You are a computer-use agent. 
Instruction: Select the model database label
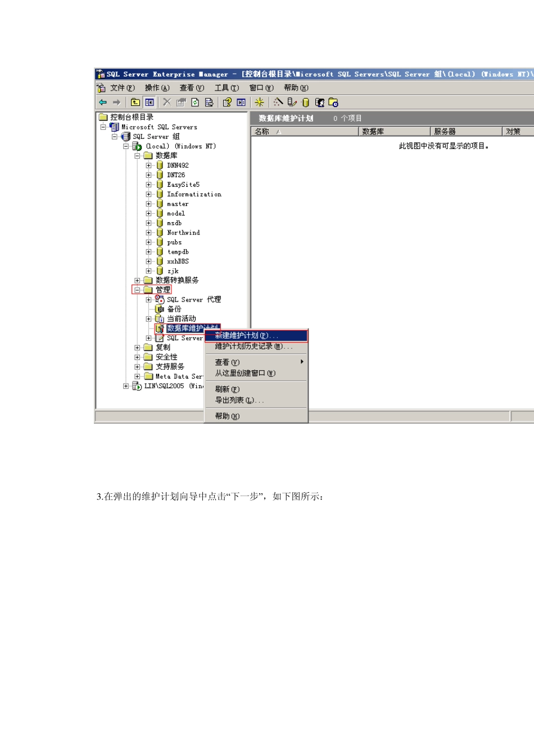point(176,213)
